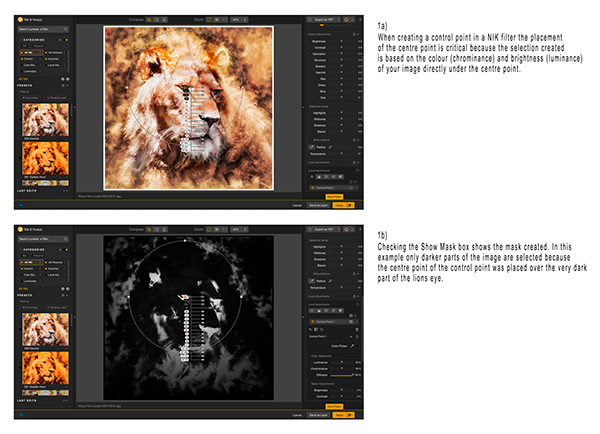Open the Export as TIFF dropdown arrow in 1a screenshot
Screen dimensions: 600x434
339,20
